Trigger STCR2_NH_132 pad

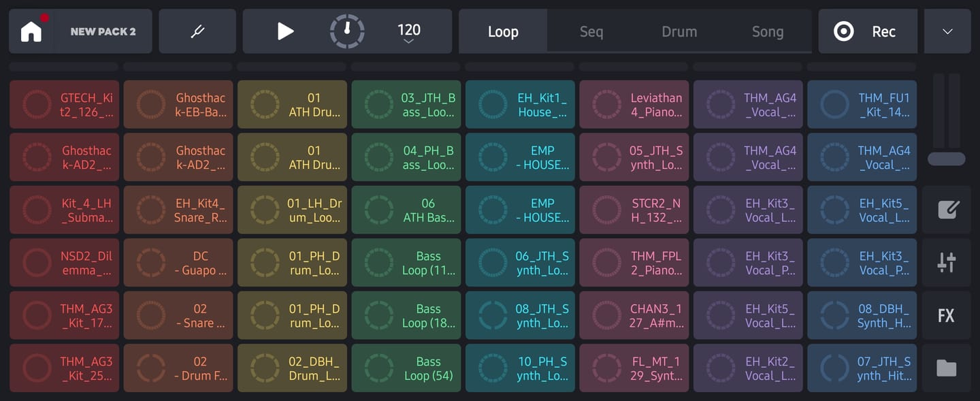[634, 210]
